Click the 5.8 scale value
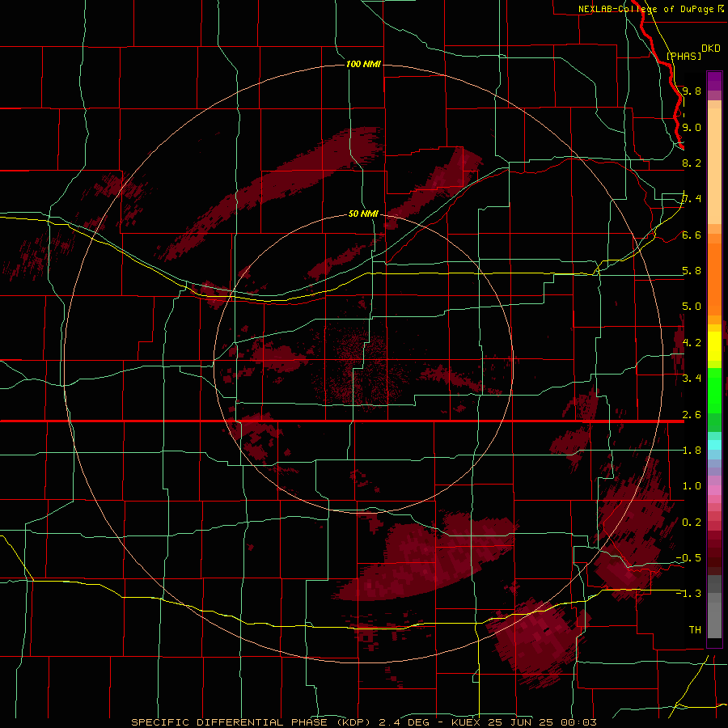The image size is (728, 728). (692, 271)
